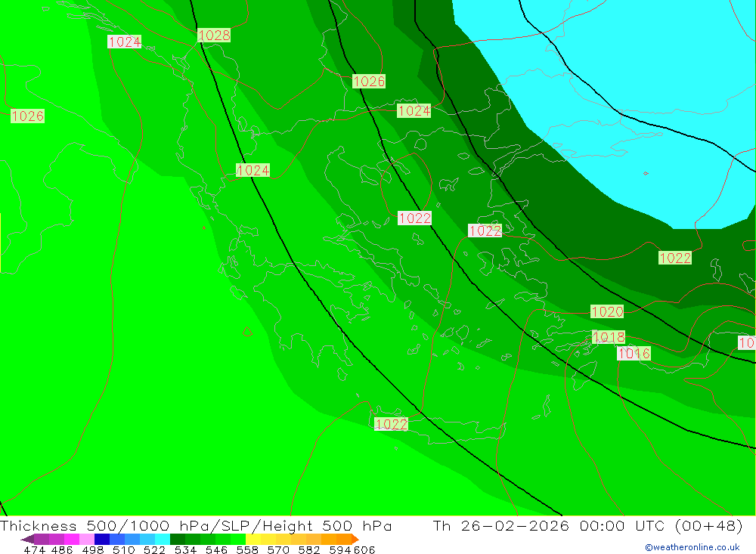This screenshot has width=756, height=554.
Task: Select the 582 legend value
Action: tap(309, 550)
